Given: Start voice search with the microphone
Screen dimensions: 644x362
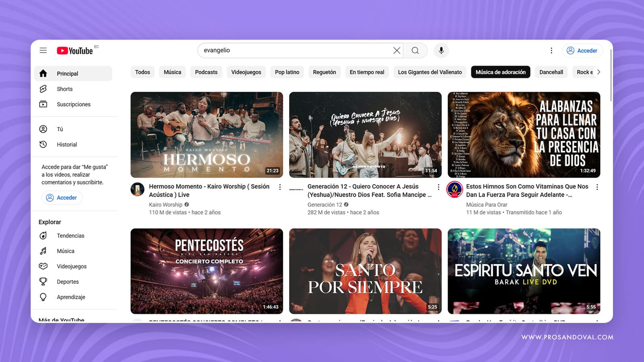Looking at the screenshot, I should click(x=441, y=50).
